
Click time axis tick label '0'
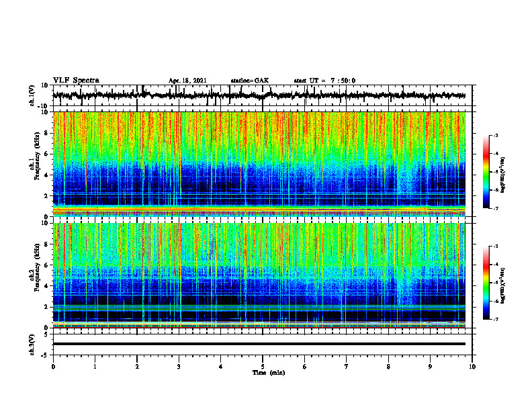click(x=53, y=367)
